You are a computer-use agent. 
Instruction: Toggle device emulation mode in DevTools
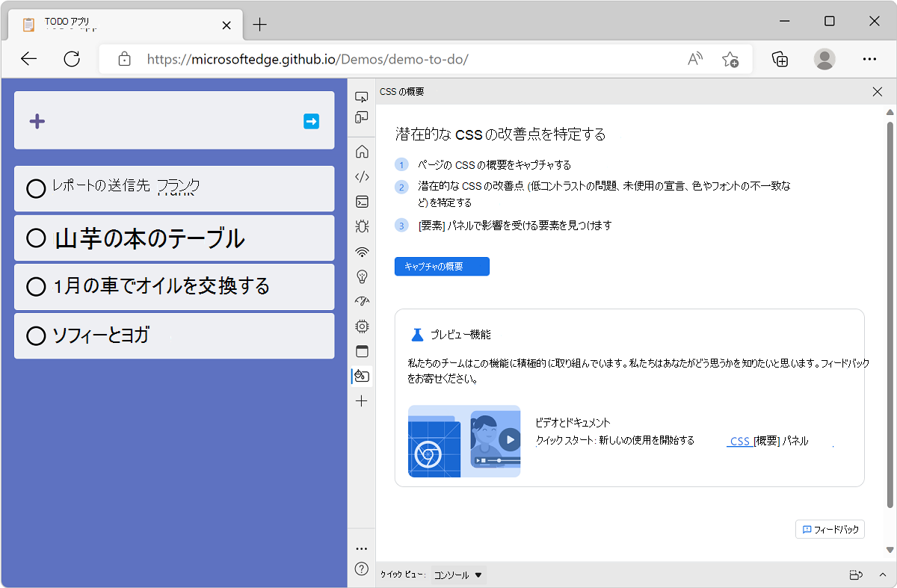[x=362, y=117]
